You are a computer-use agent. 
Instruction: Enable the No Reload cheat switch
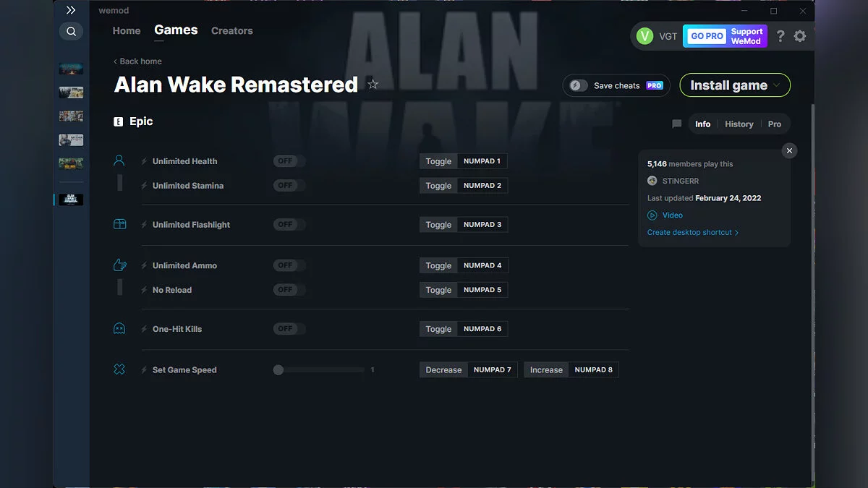289,289
